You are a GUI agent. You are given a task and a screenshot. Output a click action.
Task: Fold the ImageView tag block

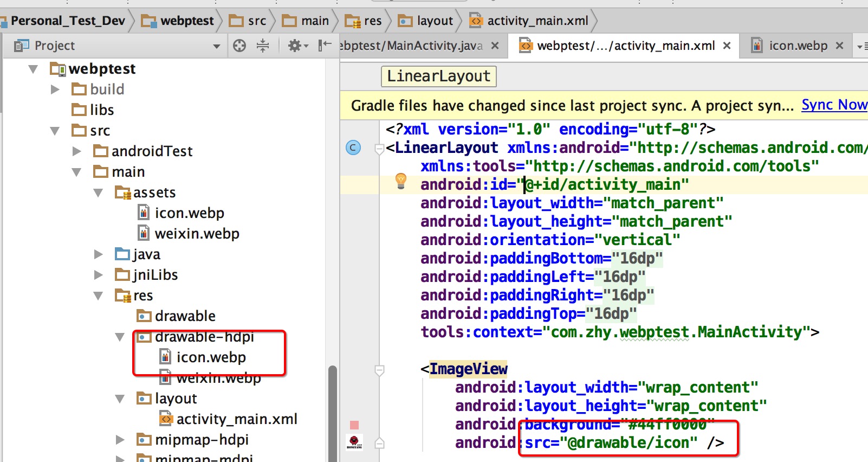coord(380,370)
